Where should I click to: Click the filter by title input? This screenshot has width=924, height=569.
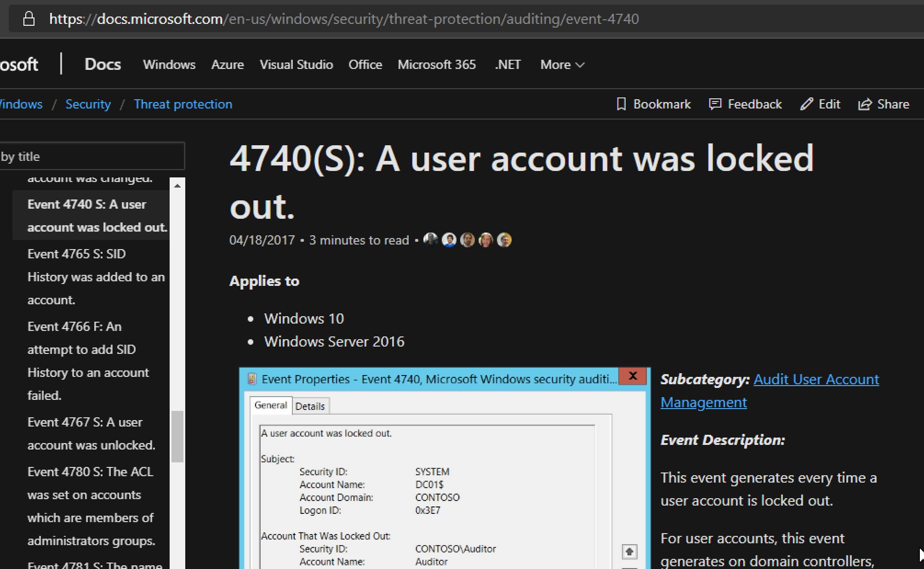coord(92,156)
